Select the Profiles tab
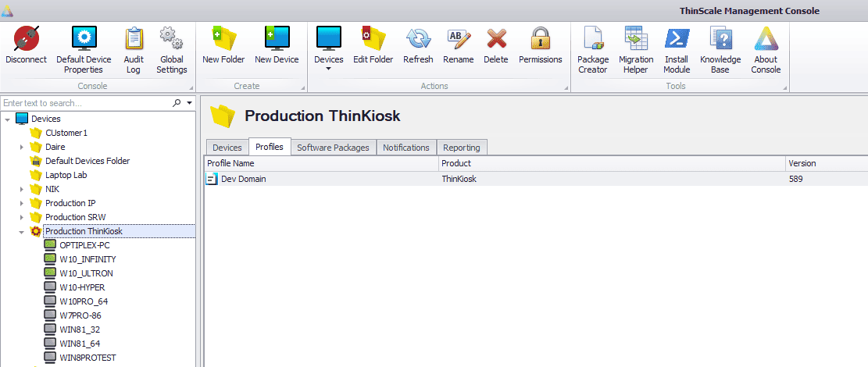The width and height of the screenshot is (868, 367). 270,147
